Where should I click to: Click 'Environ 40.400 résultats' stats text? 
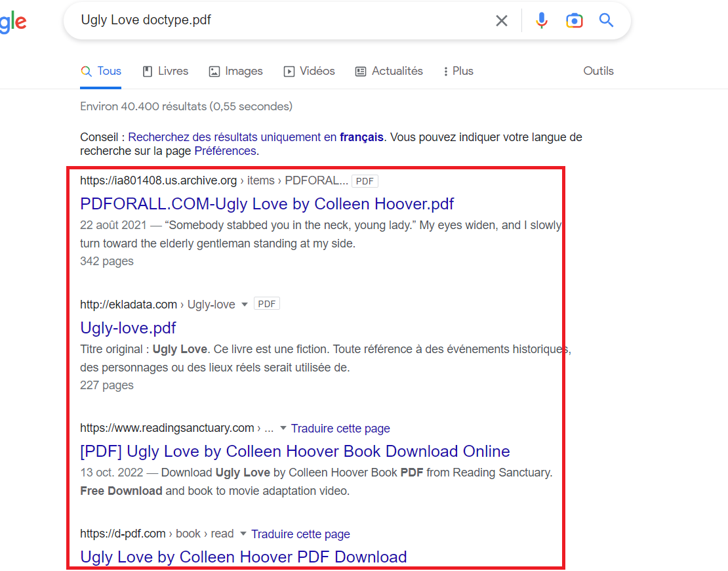186,106
